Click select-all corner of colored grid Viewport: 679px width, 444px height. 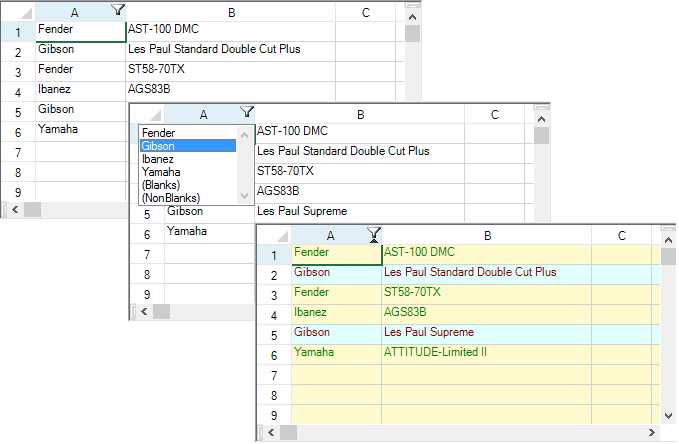(x=274, y=236)
